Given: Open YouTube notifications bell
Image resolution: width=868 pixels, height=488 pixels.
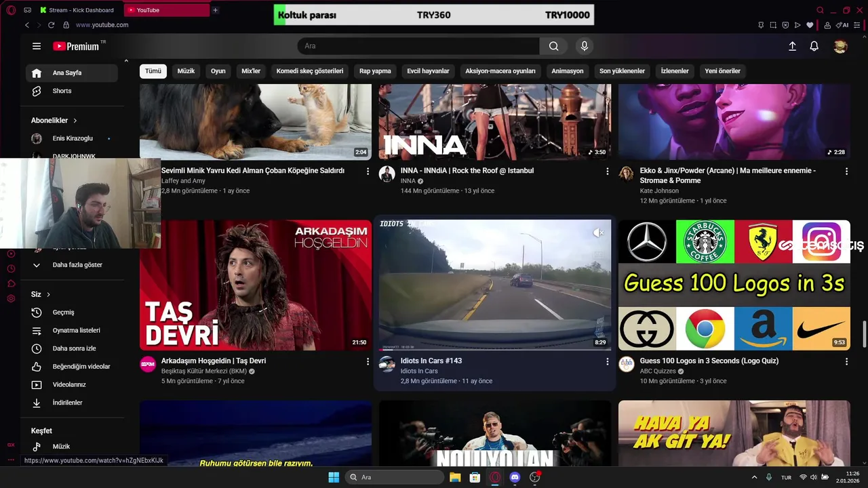Looking at the screenshot, I should 814,46.
